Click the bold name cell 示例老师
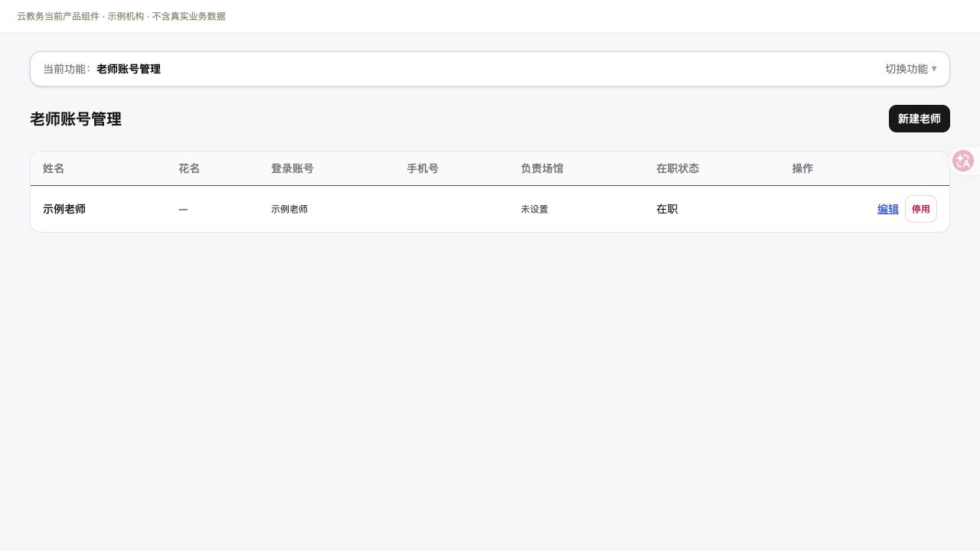 (x=64, y=209)
